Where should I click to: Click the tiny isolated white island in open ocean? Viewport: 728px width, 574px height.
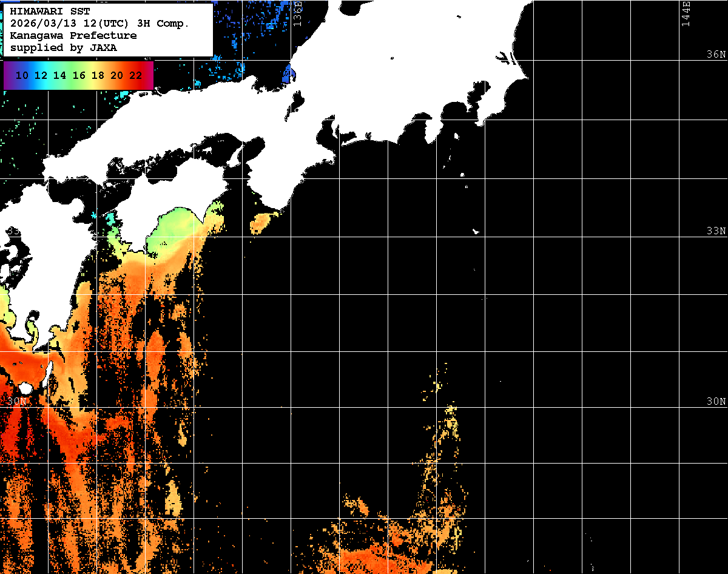point(476,231)
